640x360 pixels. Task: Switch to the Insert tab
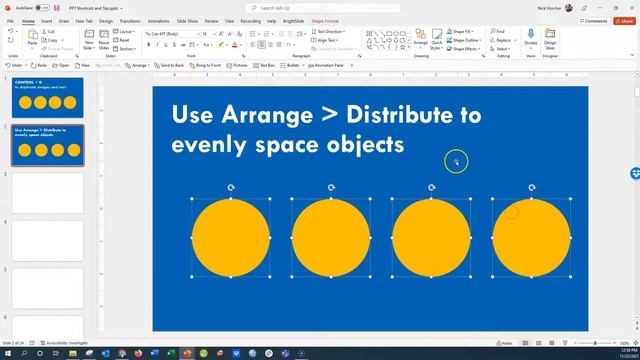[x=47, y=21]
